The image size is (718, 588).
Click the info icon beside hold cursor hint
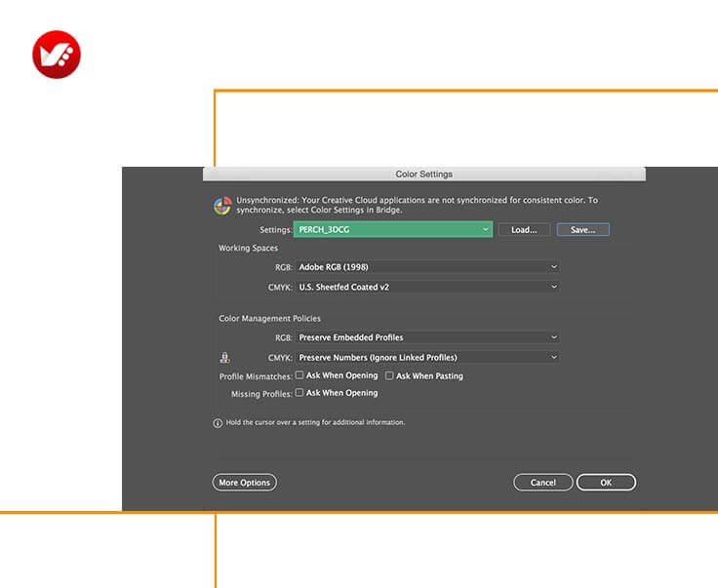coord(218,423)
